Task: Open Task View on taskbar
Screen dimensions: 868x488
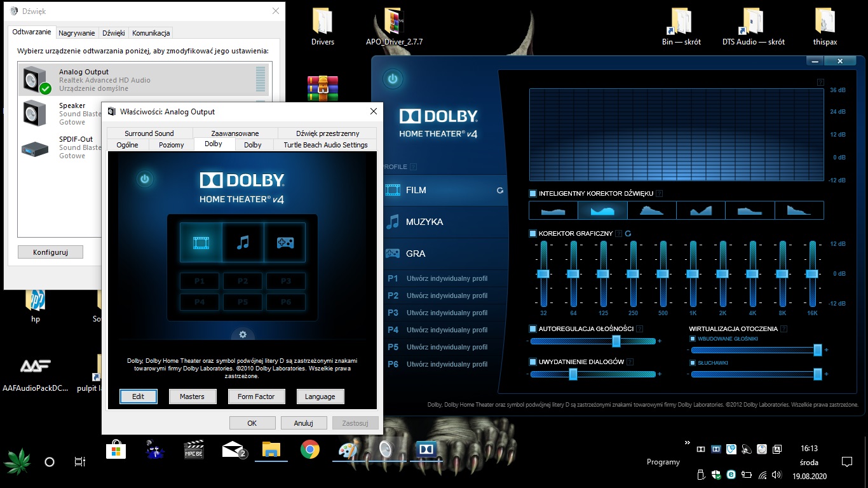Action: click(79, 462)
